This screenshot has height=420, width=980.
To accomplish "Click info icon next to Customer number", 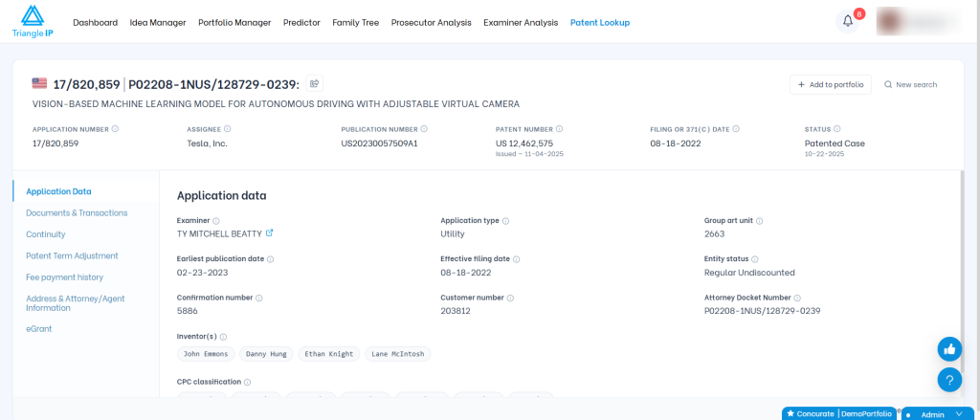I will [511, 298].
